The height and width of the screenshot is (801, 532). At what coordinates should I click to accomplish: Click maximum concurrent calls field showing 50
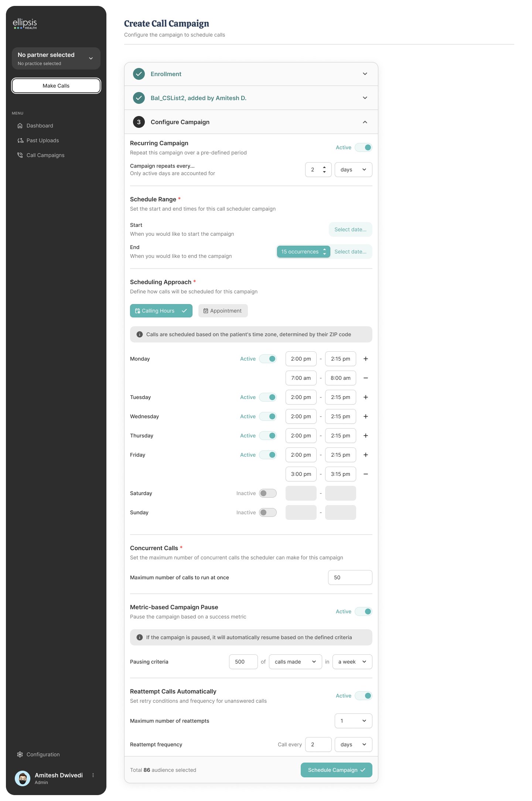(x=350, y=577)
